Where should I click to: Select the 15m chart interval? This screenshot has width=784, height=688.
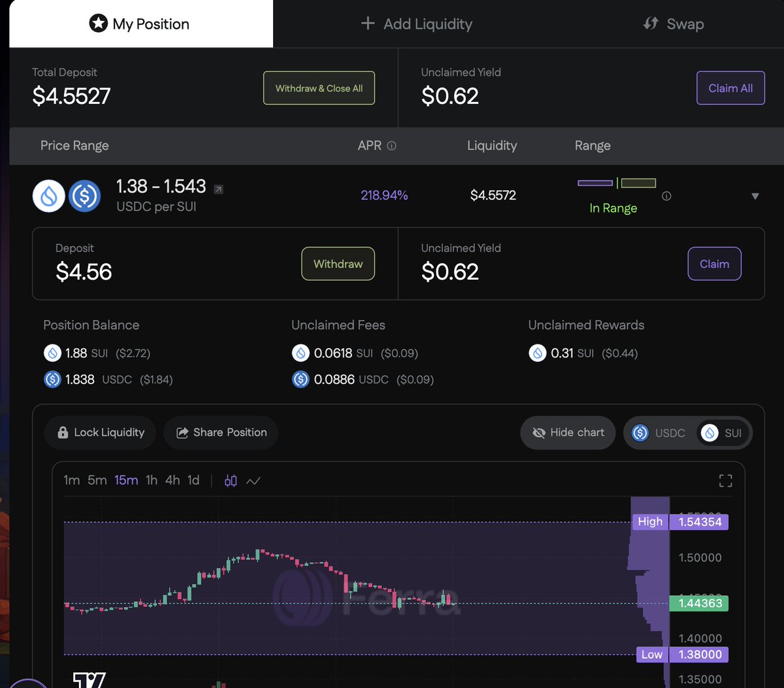[x=126, y=480]
